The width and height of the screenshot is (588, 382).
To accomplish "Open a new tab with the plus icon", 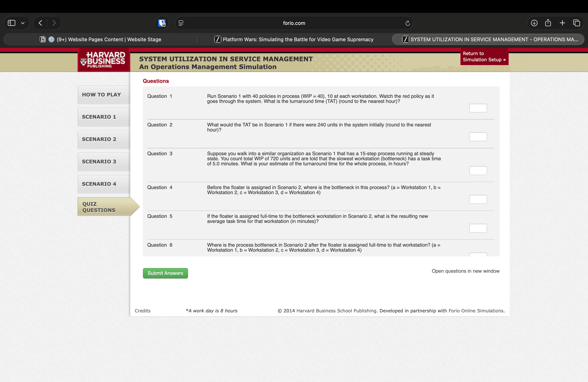I will coord(562,23).
